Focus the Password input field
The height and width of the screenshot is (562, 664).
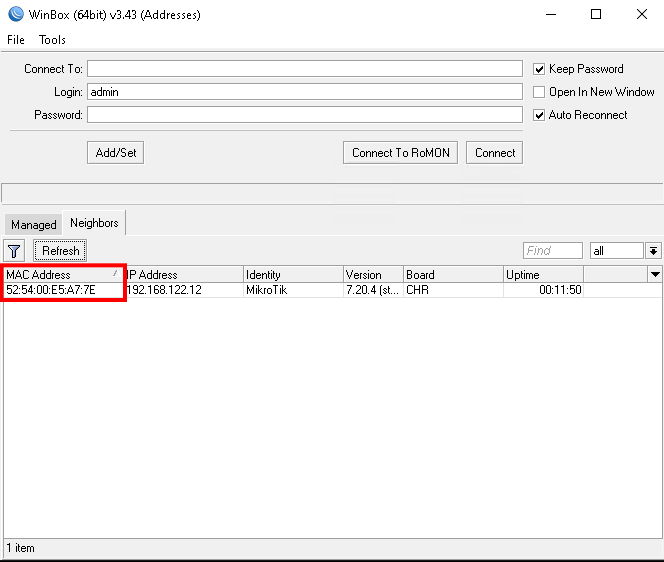coord(305,115)
